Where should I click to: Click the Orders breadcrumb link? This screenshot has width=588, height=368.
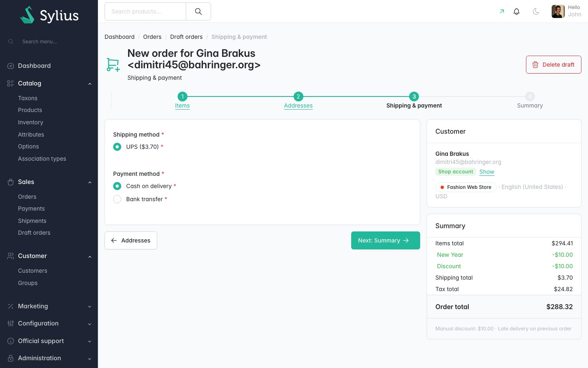[x=152, y=37]
